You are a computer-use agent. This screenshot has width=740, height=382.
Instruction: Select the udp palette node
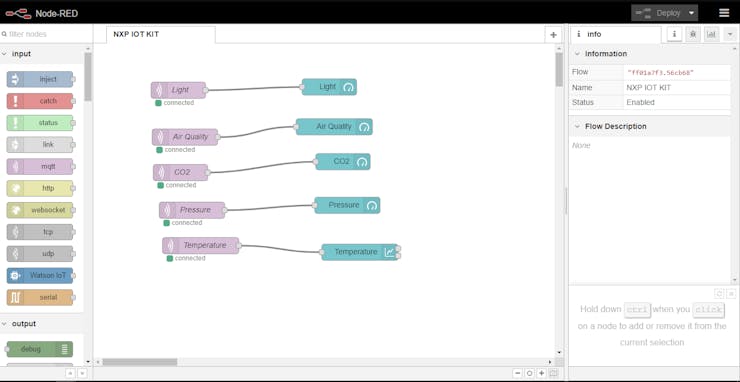click(40, 254)
